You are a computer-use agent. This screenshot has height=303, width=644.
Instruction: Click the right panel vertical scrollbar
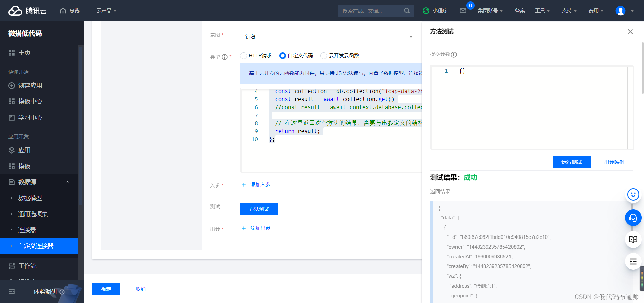pyautogui.click(x=642, y=68)
